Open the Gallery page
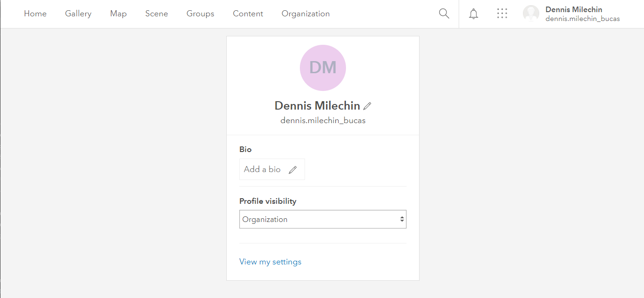Image resolution: width=644 pixels, height=298 pixels. click(78, 14)
